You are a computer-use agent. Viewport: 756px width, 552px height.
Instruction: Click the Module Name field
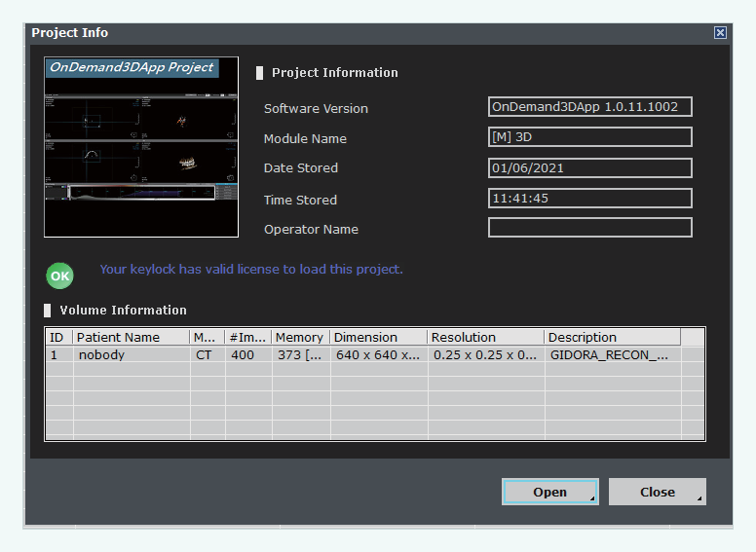tap(590, 137)
